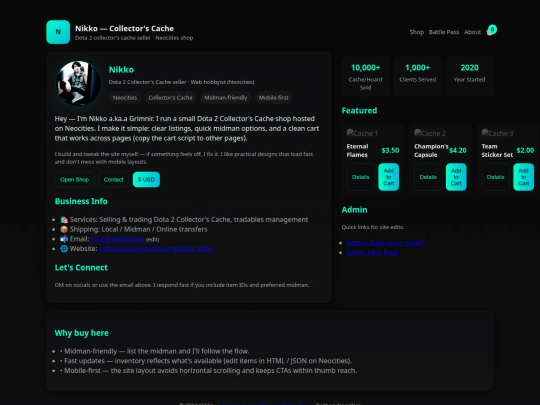Add Champion's Capsule to cart
Image resolution: width=540 pixels, height=405 pixels.
pyautogui.click(x=456, y=177)
